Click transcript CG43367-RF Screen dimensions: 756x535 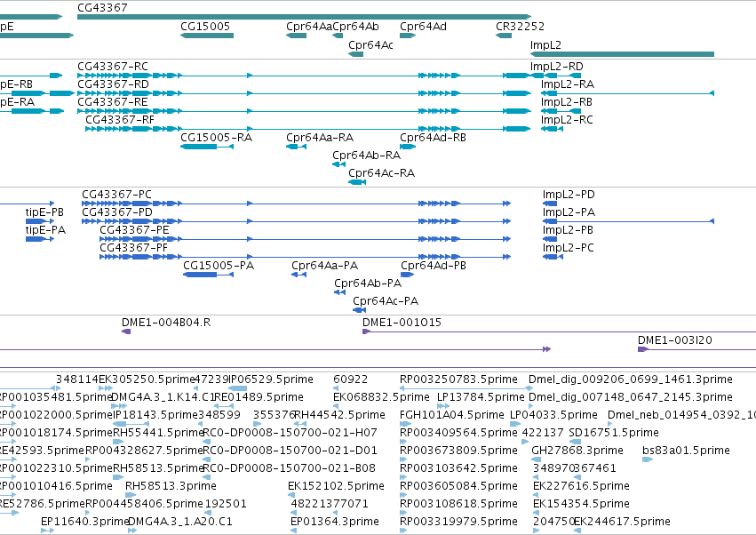(308, 129)
